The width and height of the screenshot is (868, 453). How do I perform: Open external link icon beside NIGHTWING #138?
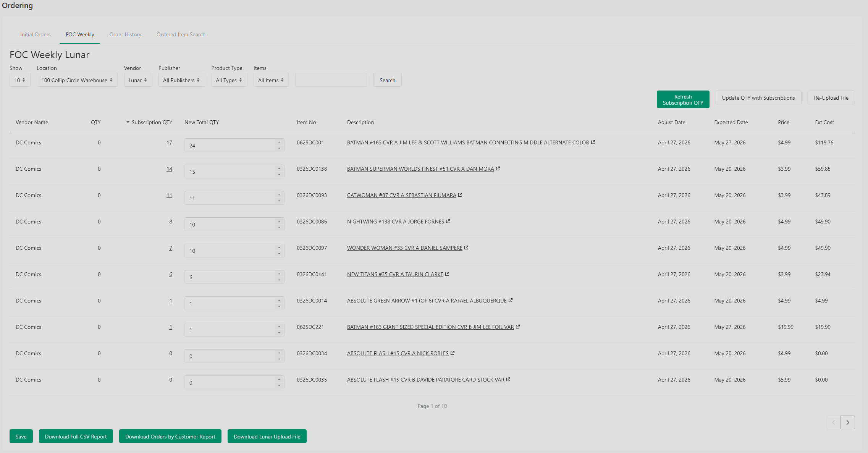coord(448,221)
